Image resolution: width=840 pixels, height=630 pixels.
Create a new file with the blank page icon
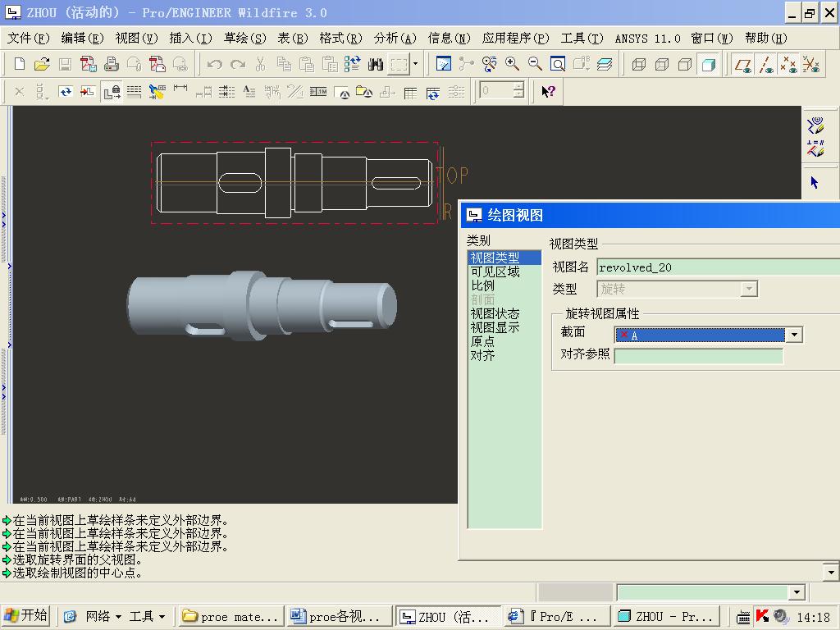pos(20,64)
